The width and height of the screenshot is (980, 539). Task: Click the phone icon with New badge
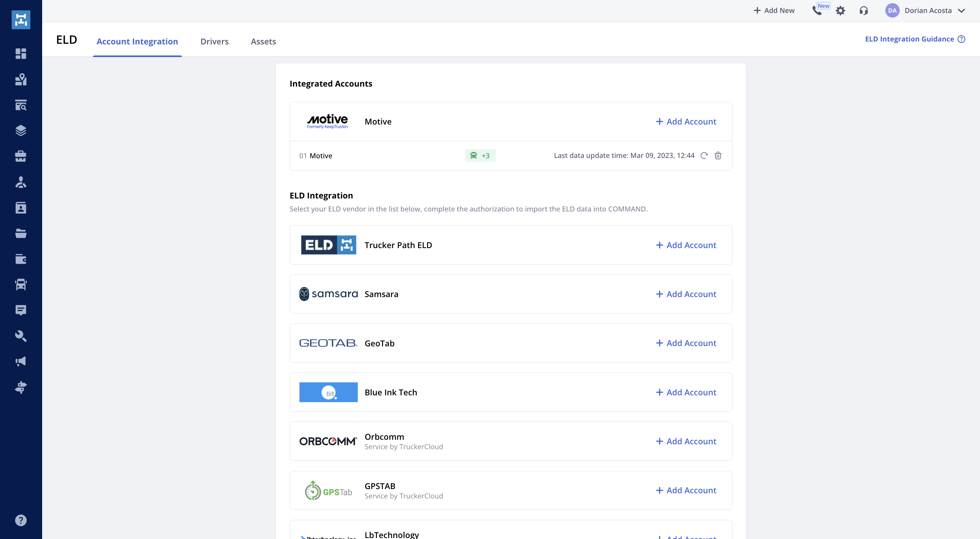pos(818,10)
